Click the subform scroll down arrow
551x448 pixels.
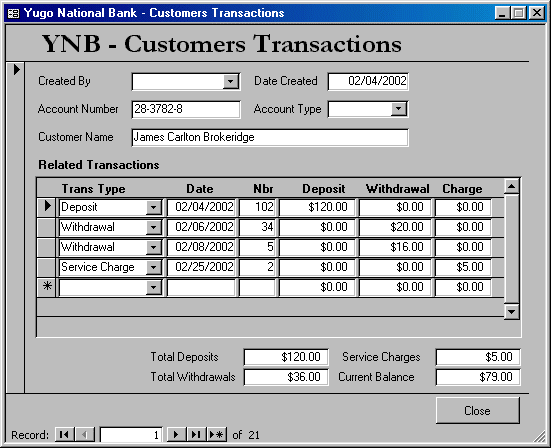(512, 312)
